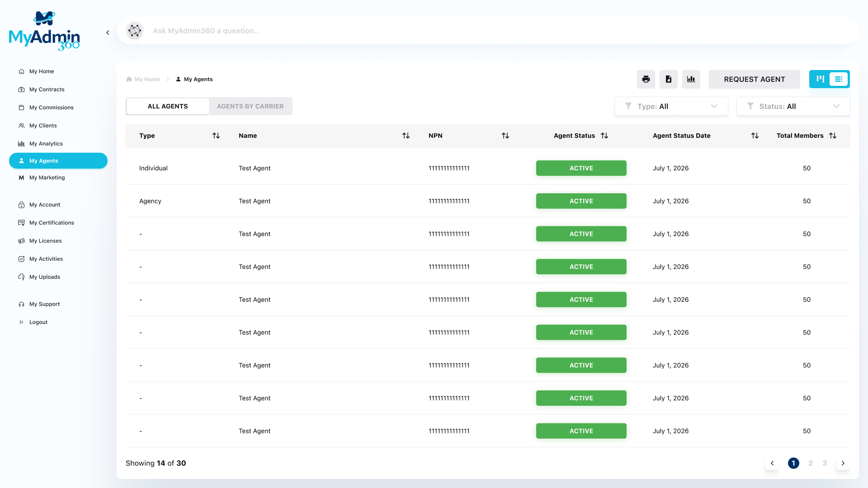
Task: Go to page 2 of the agents list
Action: (x=811, y=463)
